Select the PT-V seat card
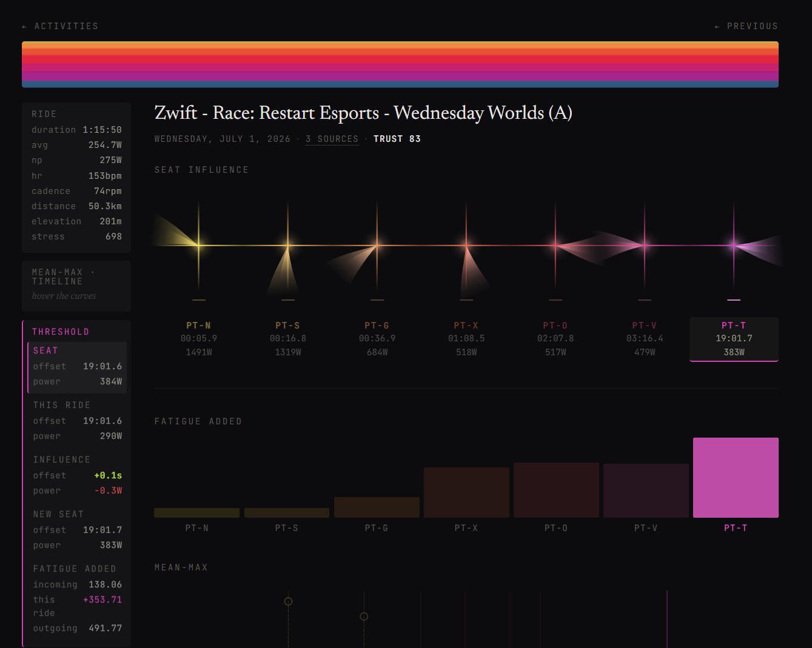The height and width of the screenshot is (648, 812). [645, 339]
